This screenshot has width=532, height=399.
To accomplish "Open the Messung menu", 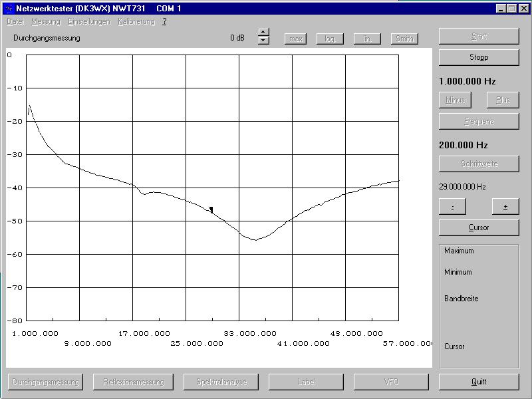I will coord(46,21).
